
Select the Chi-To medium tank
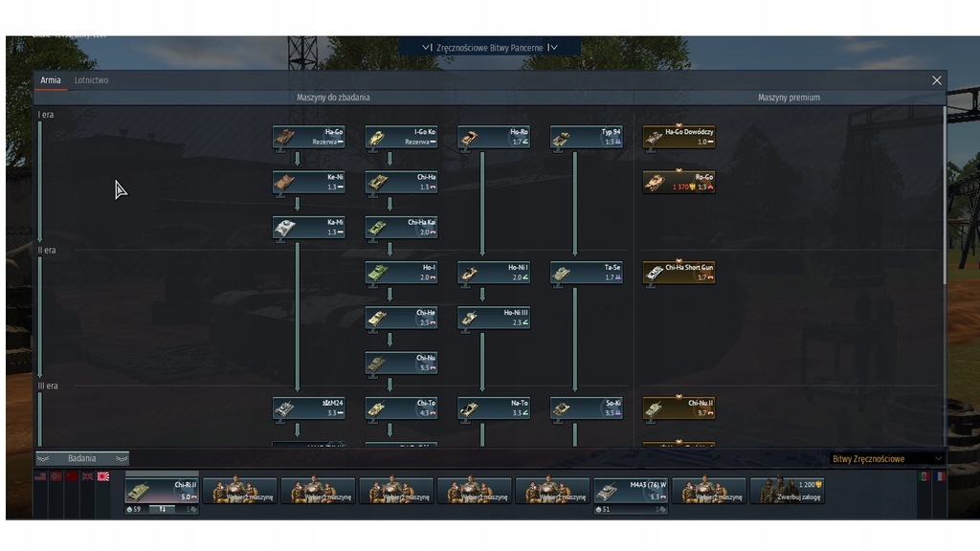(401, 408)
